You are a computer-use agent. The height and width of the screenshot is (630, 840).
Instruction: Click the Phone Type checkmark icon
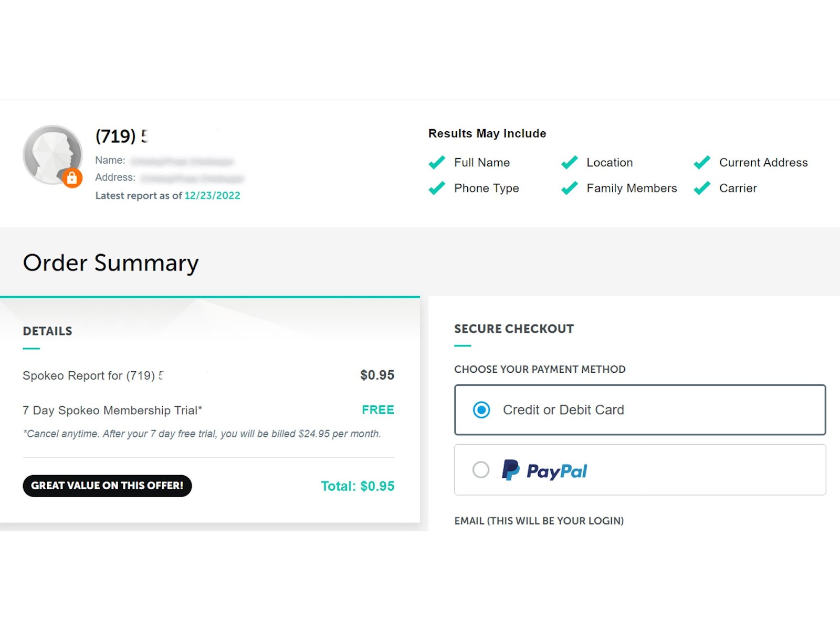pyautogui.click(x=437, y=188)
